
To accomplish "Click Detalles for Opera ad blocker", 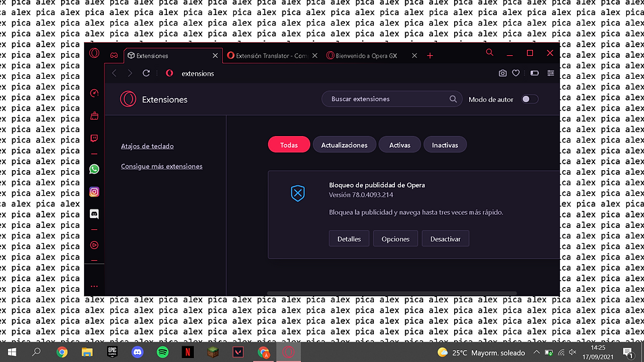I will pos(349,239).
